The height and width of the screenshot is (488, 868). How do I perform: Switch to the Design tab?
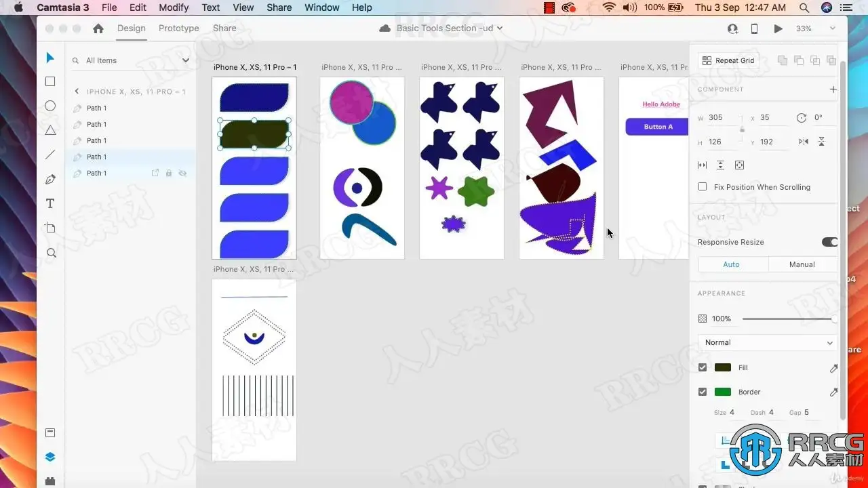[132, 28]
